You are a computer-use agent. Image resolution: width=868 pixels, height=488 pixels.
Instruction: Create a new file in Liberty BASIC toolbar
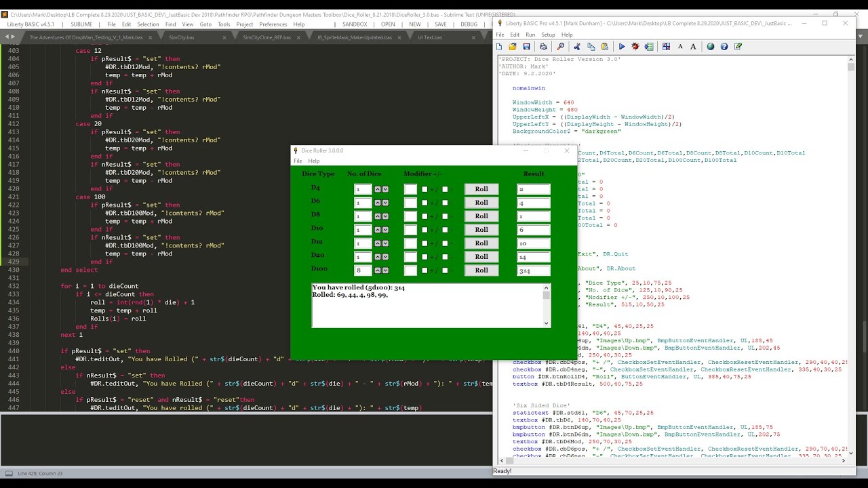pyautogui.click(x=499, y=47)
